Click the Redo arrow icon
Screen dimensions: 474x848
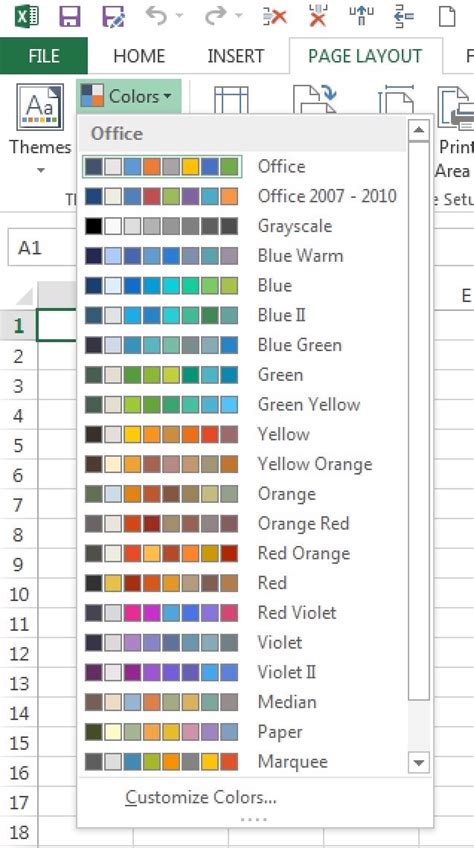(215, 16)
